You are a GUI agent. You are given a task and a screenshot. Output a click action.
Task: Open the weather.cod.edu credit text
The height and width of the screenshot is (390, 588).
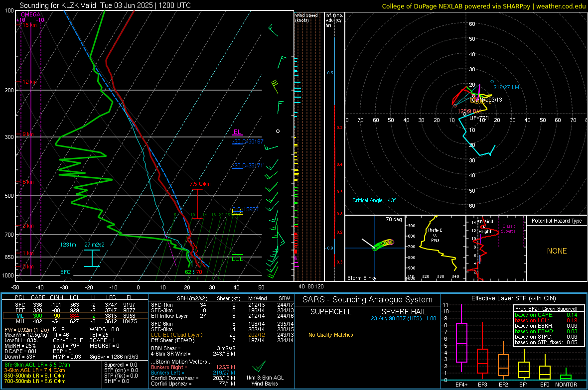point(561,6)
